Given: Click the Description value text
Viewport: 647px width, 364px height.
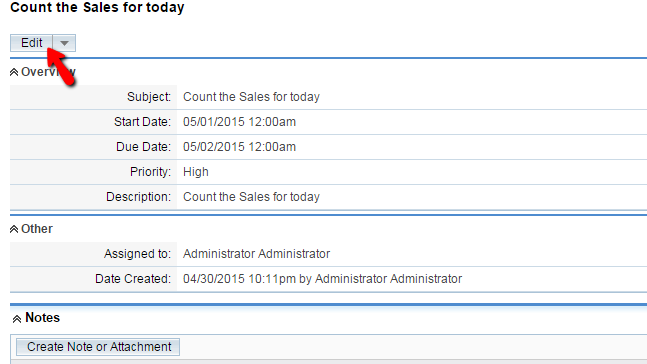Looking at the screenshot, I should pyautogui.click(x=251, y=197).
